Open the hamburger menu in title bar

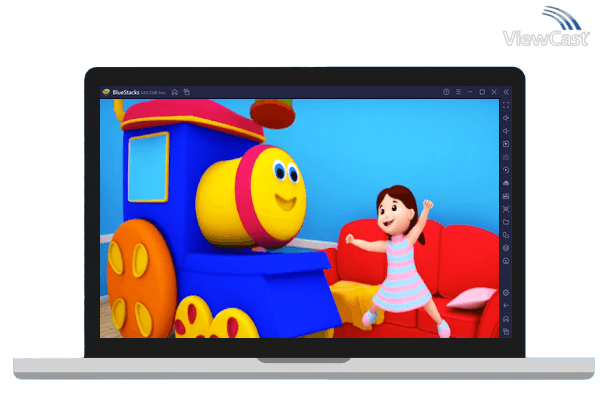pos(458,92)
